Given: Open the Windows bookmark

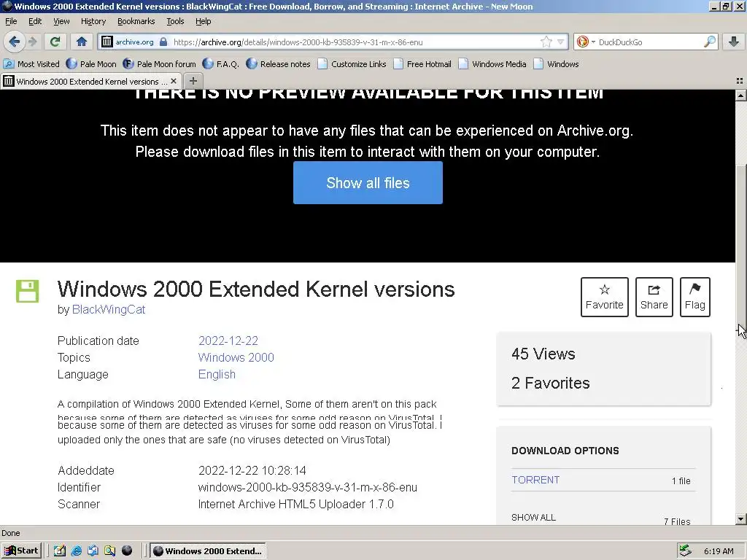Looking at the screenshot, I should tap(557, 64).
